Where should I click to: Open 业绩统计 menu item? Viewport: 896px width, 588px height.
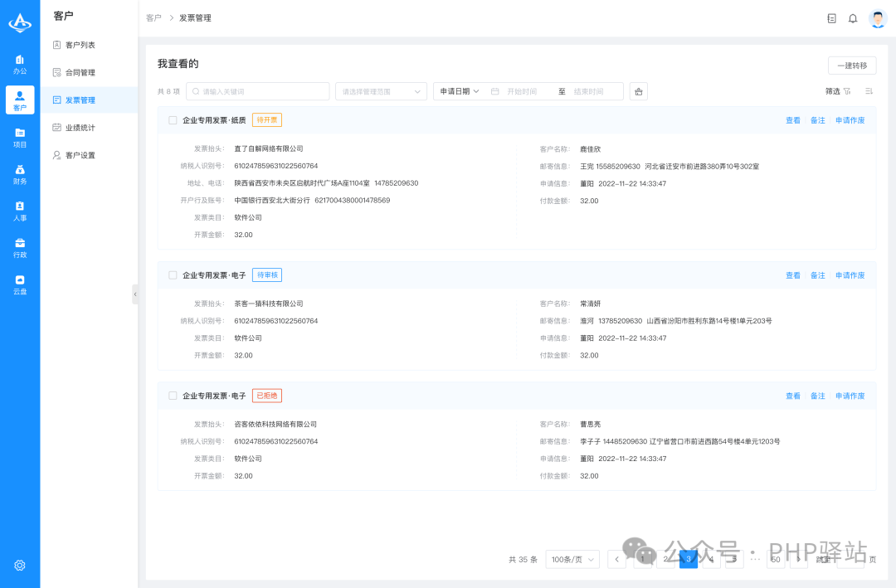tap(80, 128)
